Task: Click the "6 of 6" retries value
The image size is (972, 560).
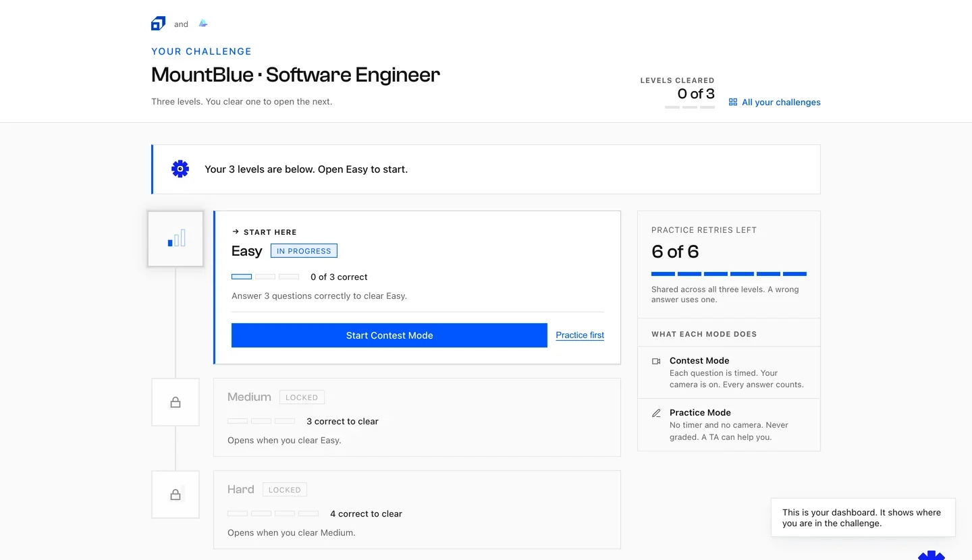Action: 675,252
